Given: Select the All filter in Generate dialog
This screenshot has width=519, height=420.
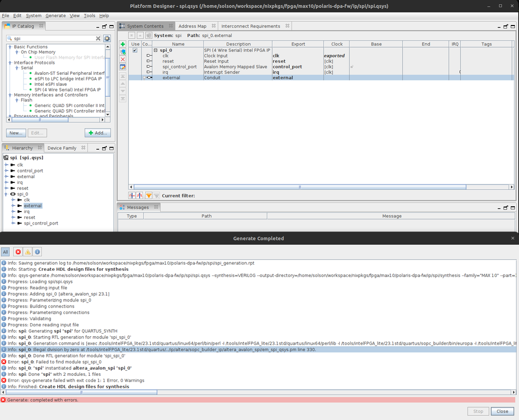Looking at the screenshot, I should tap(5, 252).
